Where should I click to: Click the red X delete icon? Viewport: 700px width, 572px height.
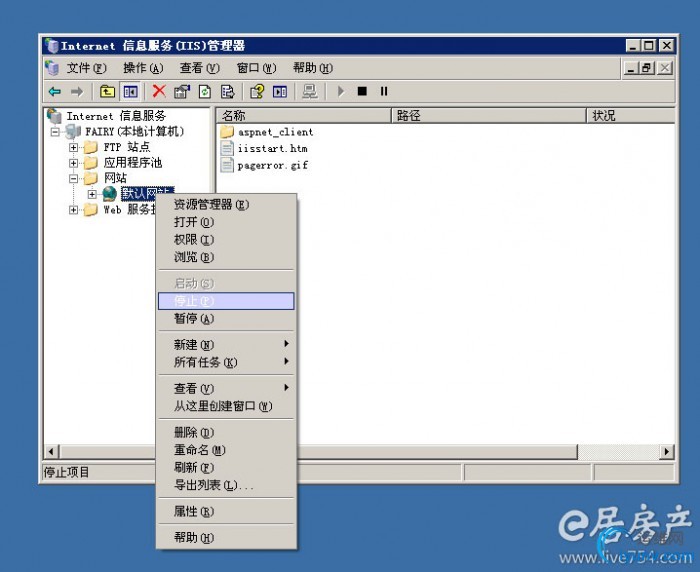[159, 91]
